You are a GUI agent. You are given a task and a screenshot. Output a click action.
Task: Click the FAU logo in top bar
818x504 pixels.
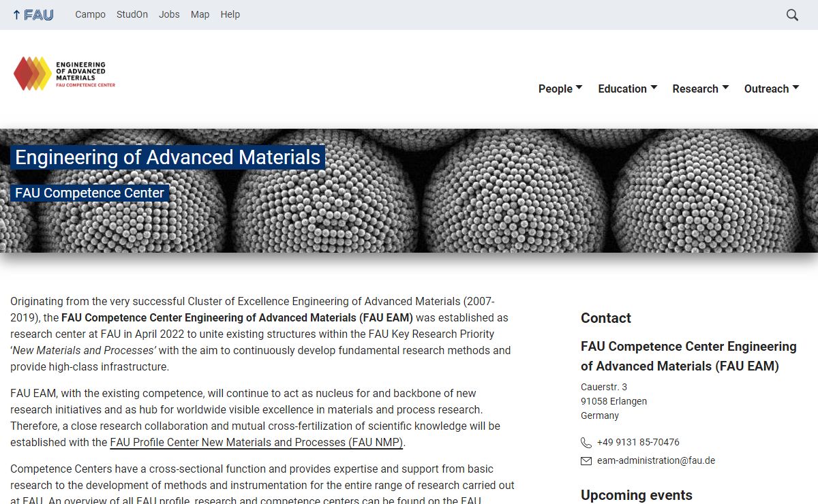tap(33, 14)
